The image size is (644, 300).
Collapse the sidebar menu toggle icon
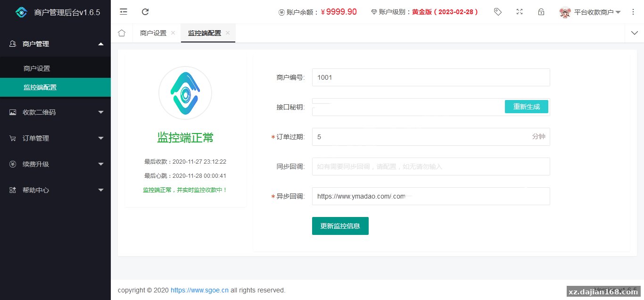(x=124, y=12)
